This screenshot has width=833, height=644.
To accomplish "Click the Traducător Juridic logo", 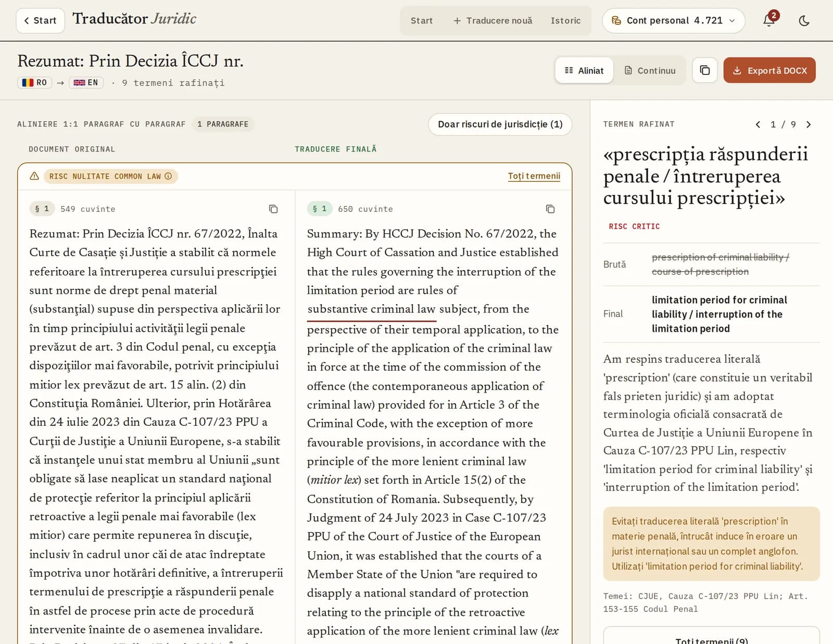I will point(134,19).
